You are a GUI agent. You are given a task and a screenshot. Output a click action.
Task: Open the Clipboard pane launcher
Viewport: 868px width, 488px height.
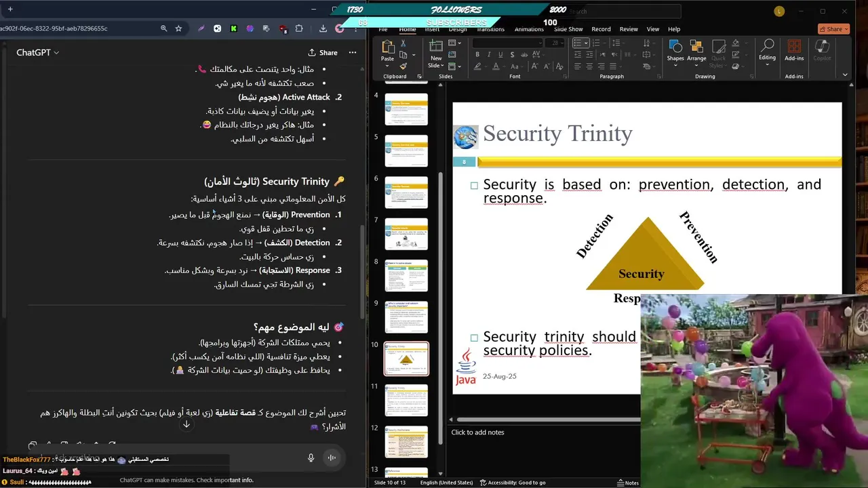(420, 77)
